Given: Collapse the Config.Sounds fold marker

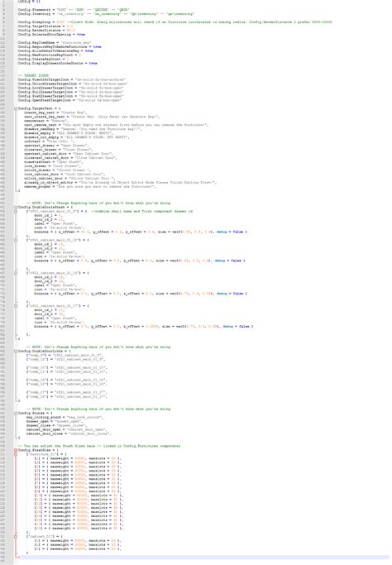Looking at the screenshot, I should [16, 413].
